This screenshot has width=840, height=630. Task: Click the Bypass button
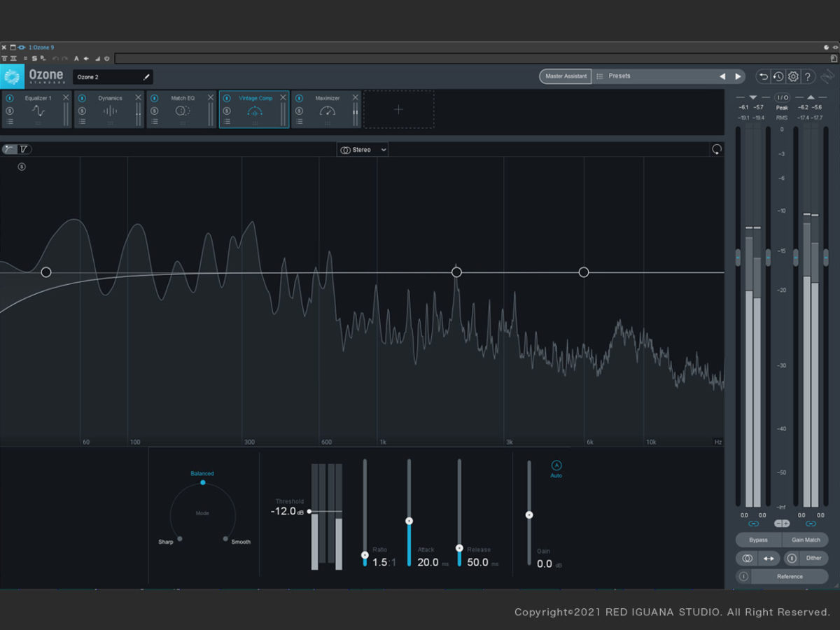point(758,540)
